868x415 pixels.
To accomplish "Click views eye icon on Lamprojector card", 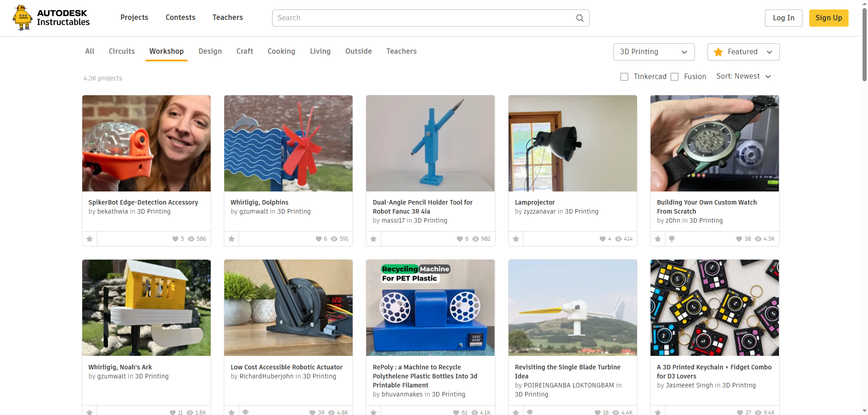I will [x=618, y=239].
